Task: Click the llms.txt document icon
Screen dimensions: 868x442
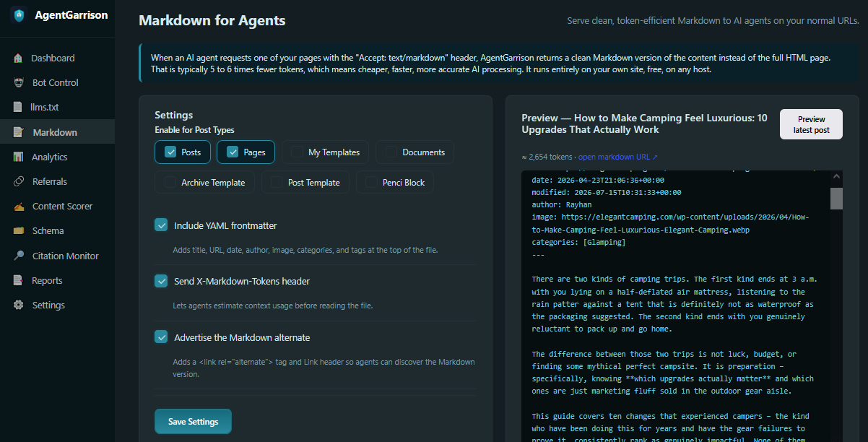Action: pyautogui.click(x=18, y=107)
